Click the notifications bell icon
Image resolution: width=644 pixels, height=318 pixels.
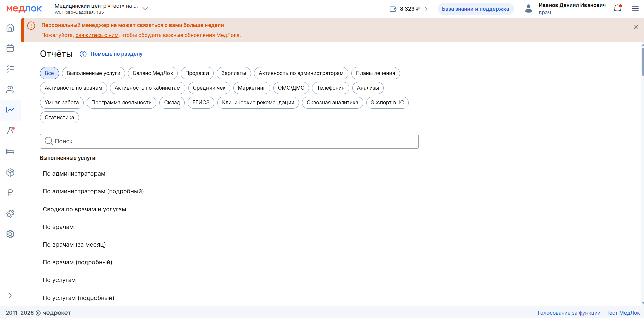(x=617, y=9)
